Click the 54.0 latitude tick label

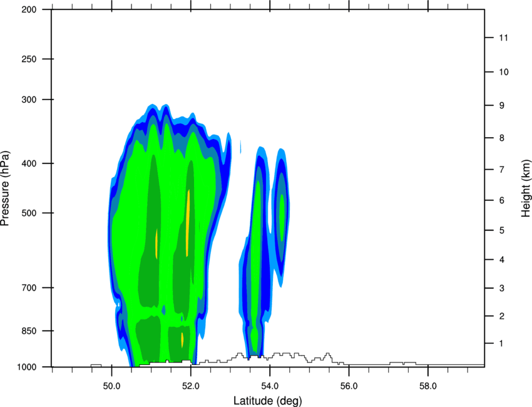(x=270, y=386)
